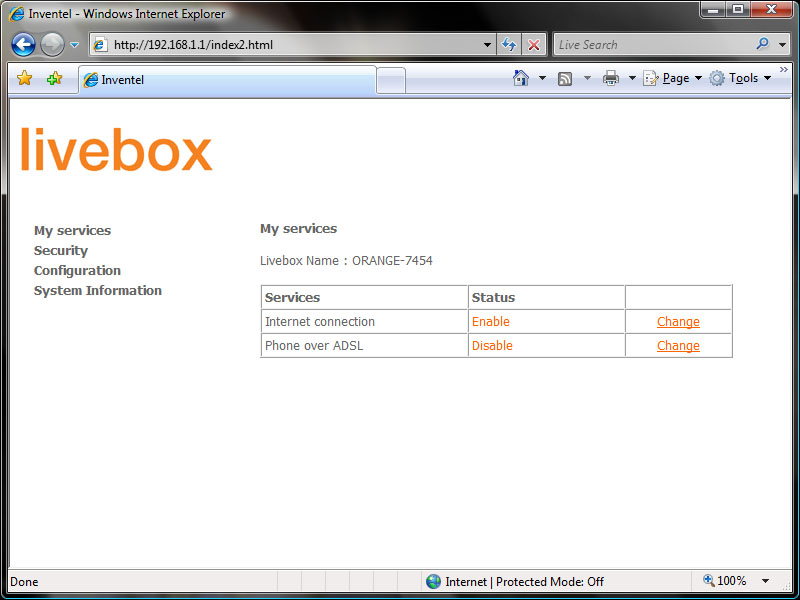Open the Configuration section
Image resolution: width=800 pixels, height=600 pixels.
77,270
